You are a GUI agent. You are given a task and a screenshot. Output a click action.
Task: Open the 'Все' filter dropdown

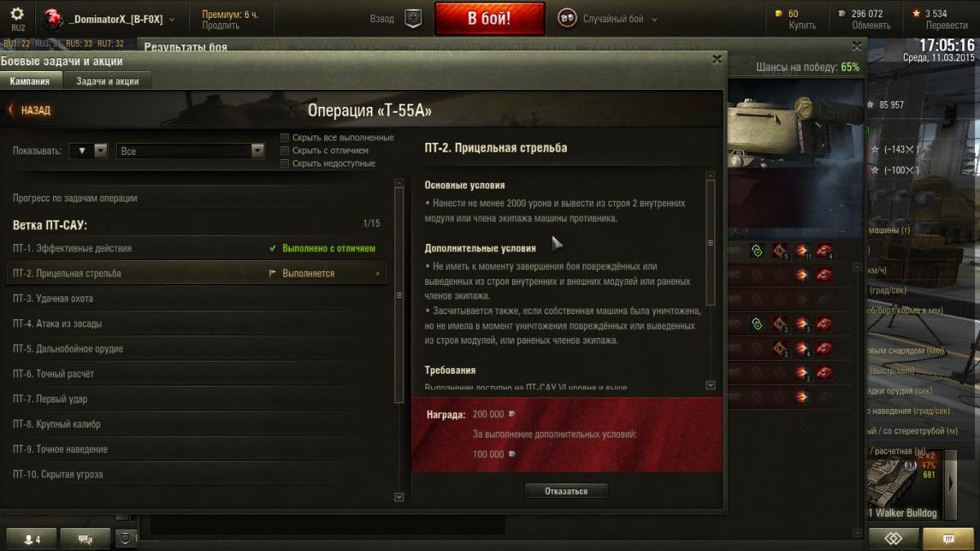[x=191, y=151]
